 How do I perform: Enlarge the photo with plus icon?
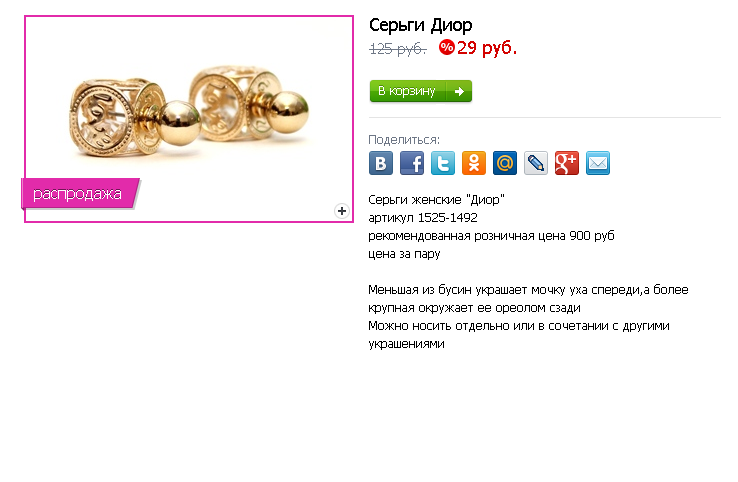click(x=342, y=211)
